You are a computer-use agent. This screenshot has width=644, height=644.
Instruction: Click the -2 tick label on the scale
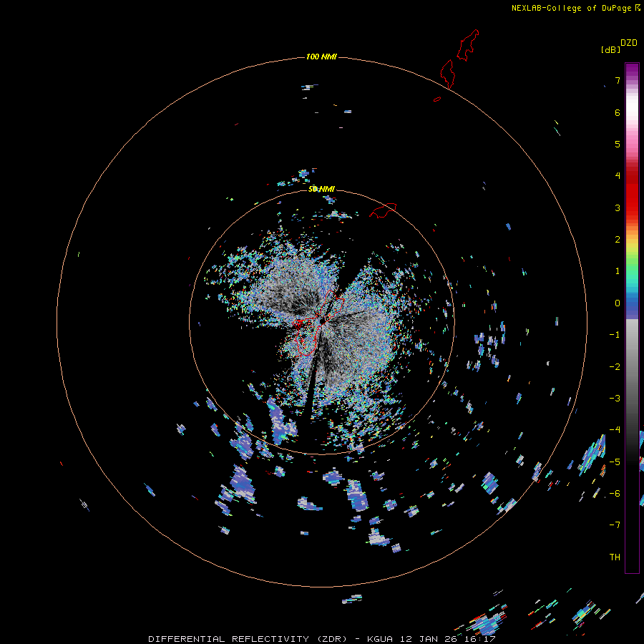tap(615, 366)
